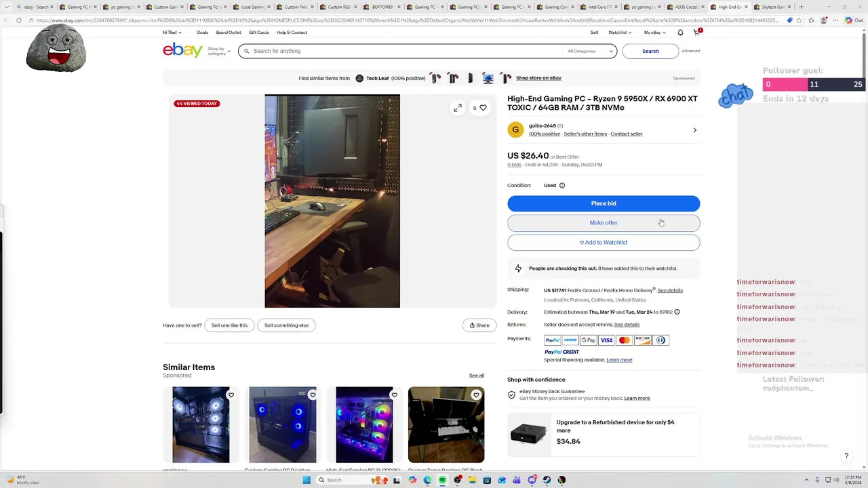Click the Search button

point(650,51)
